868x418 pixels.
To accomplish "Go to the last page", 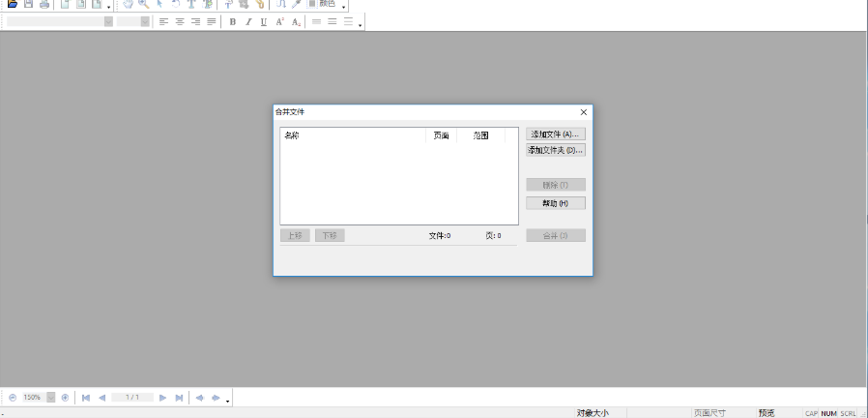I will coord(179,398).
